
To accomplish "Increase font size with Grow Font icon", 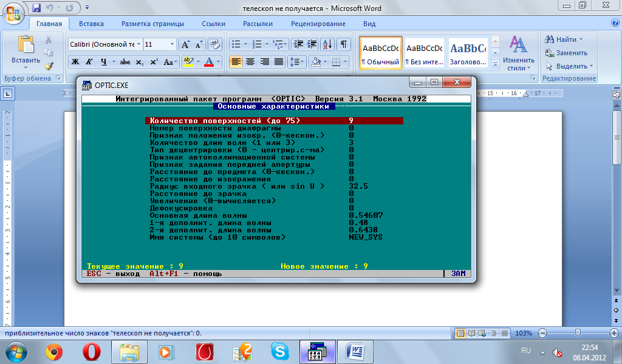I will click(x=185, y=44).
